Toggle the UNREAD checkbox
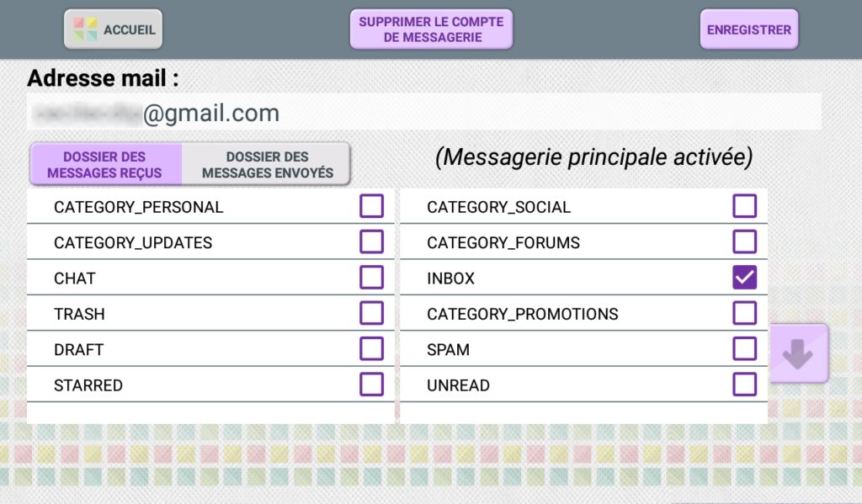The width and height of the screenshot is (862, 504). pyautogui.click(x=744, y=385)
